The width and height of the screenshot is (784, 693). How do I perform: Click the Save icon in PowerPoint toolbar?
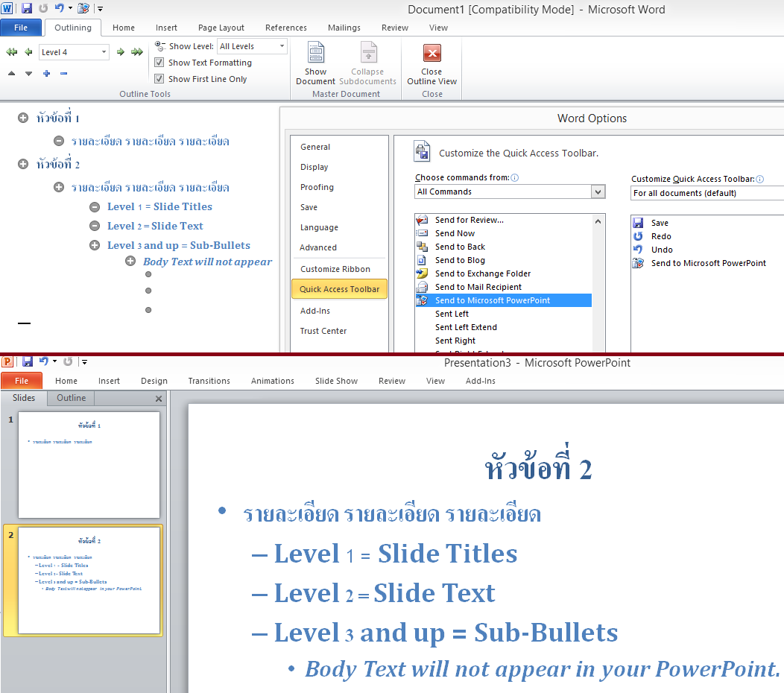click(x=28, y=361)
